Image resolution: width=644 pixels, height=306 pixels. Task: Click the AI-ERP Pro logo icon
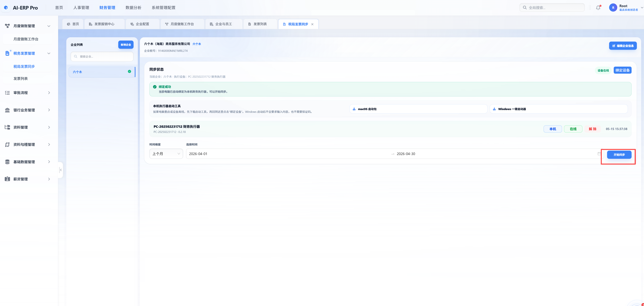(x=6, y=8)
